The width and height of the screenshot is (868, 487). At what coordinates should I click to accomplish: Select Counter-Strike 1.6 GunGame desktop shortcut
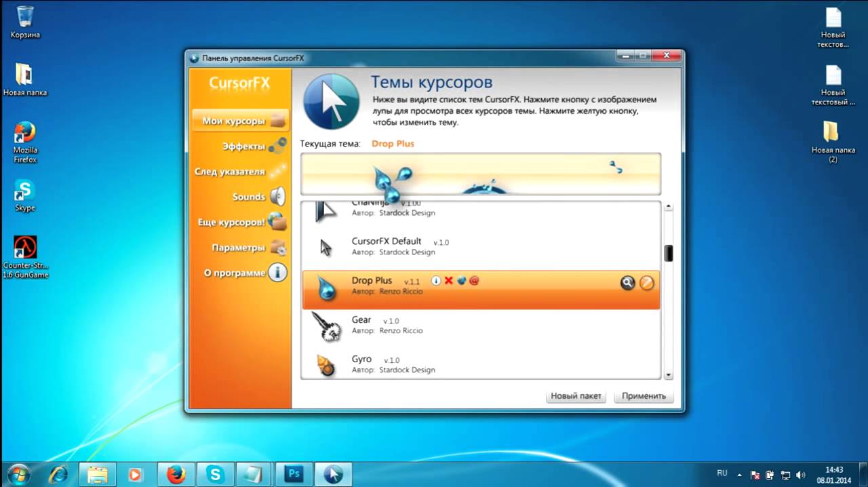[x=25, y=257]
